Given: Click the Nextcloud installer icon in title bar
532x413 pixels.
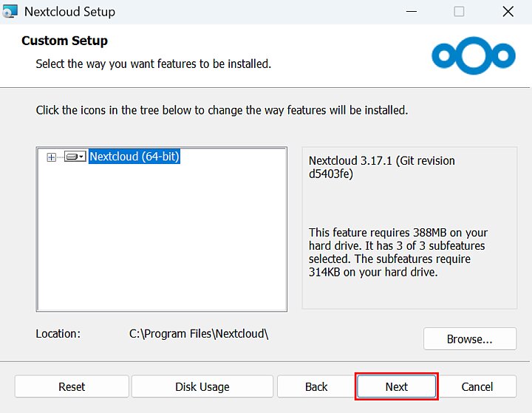Looking at the screenshot, I should pos(10,12).
